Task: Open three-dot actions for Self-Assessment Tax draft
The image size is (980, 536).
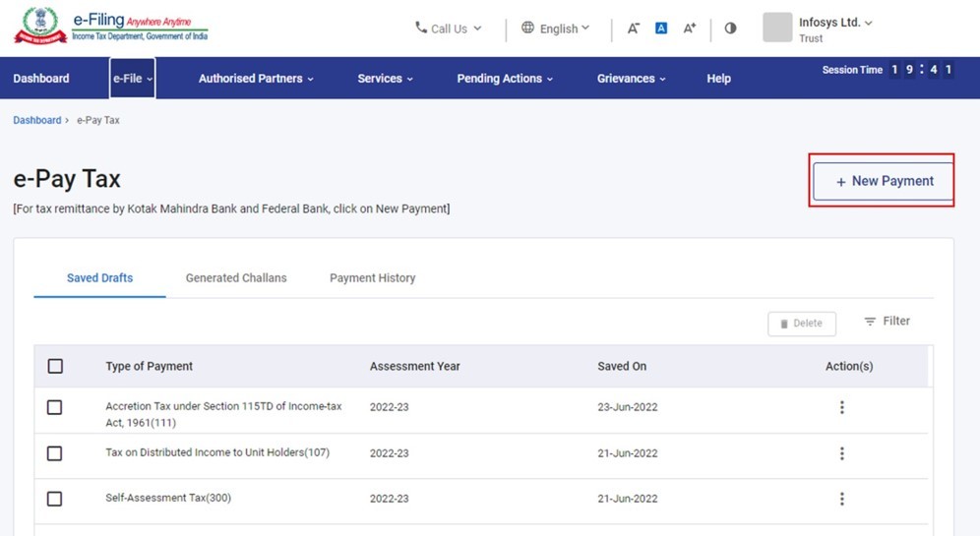Action: (x=841, y=499)
